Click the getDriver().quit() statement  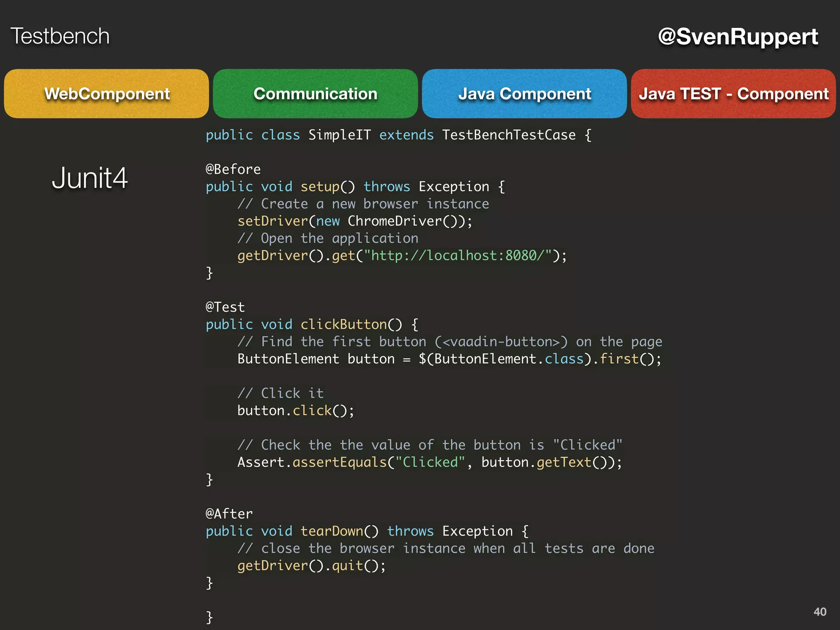pyautogui.click(x=311, y=566)
